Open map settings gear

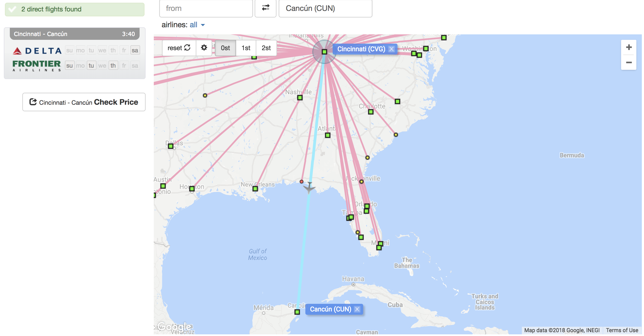pyautogui.click(x=204, y=48)
